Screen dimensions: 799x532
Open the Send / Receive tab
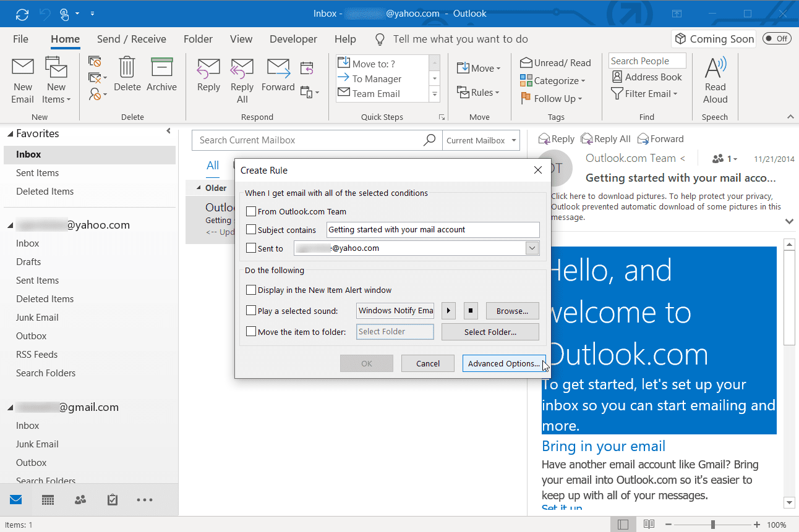click(x=132, y=39)
